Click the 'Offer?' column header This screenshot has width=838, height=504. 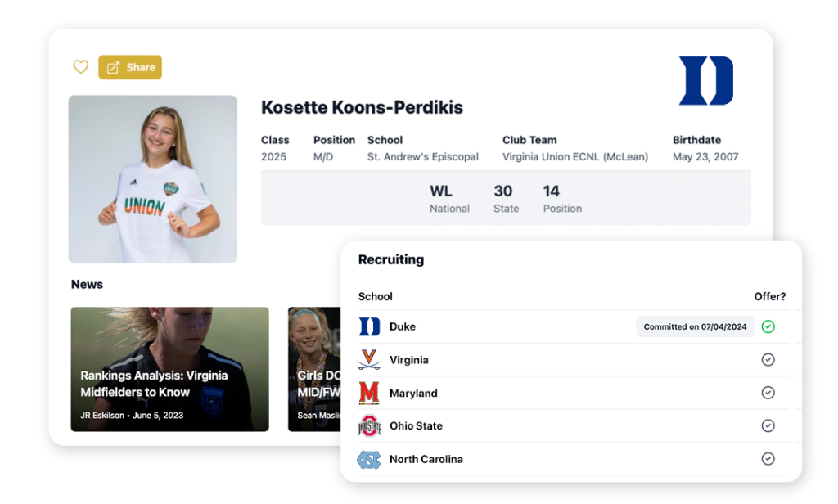coord(770,297)
